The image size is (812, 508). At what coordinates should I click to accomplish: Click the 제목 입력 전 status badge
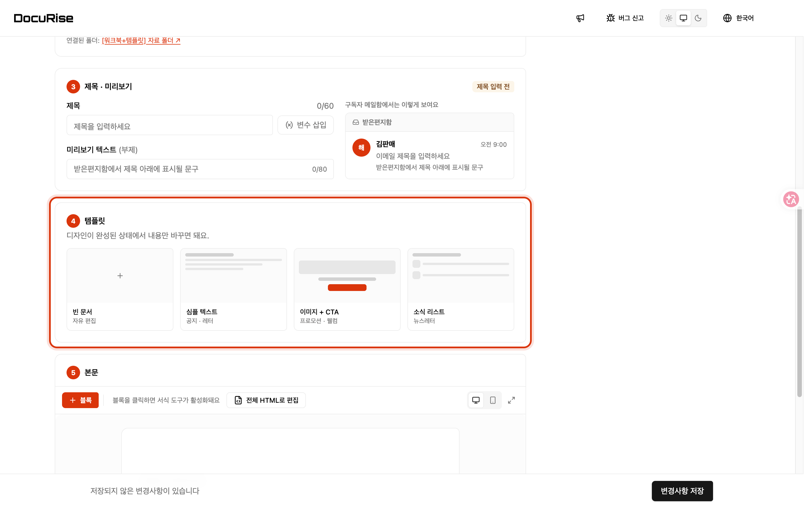point(493,87)
